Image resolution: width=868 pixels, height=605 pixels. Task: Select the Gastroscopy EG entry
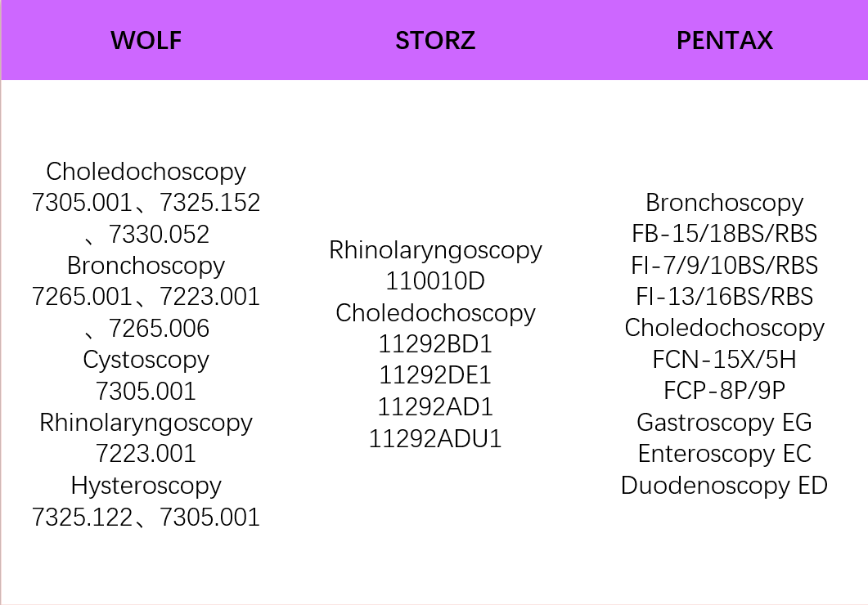coord(724,423)
